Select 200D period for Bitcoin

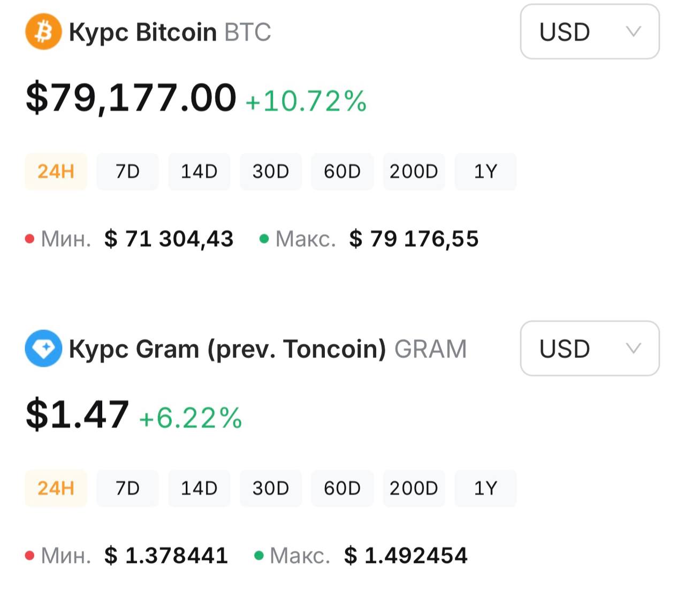click(x=414, y=172)
